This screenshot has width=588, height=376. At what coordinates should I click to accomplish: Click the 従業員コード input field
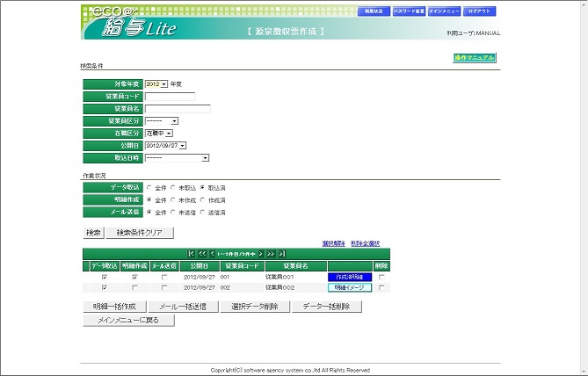tap(170, 97)
